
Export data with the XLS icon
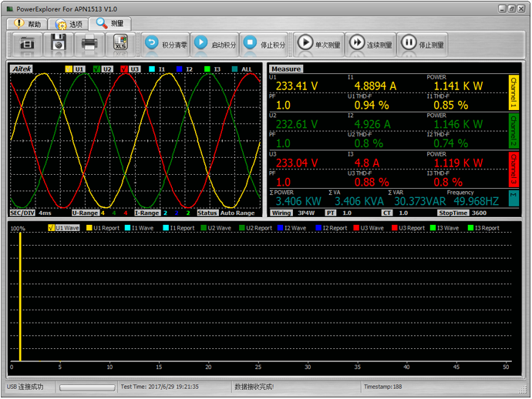[x=120, y=44]
